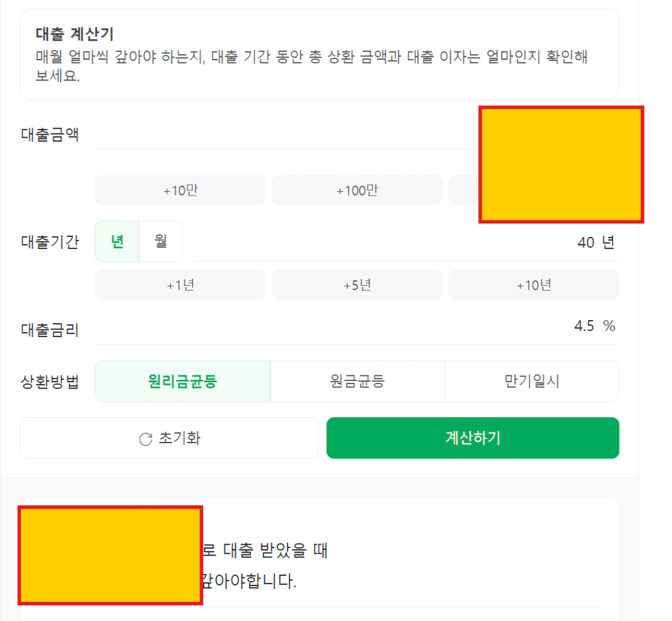The width and height of the screenshot is (672, 621).
Task: Add 10만 to the loan amount
Action: pyautogui.click(x=180, y=190)
